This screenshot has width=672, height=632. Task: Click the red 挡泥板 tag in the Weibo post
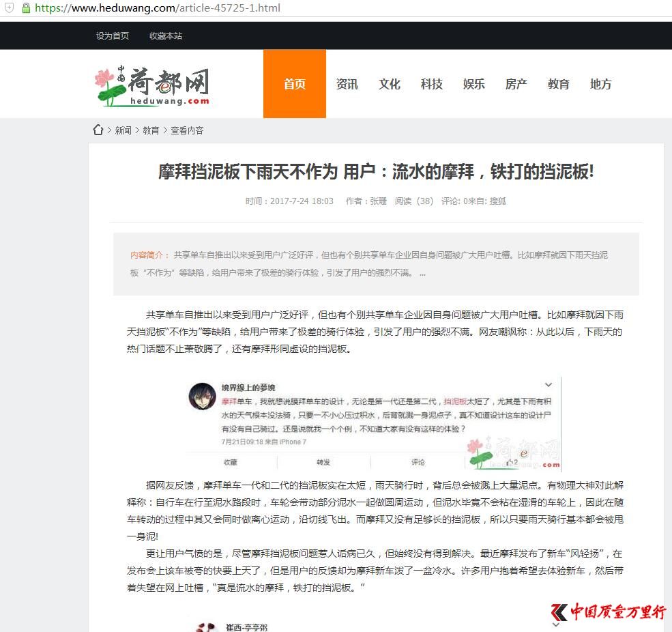[x=455, y=401]
